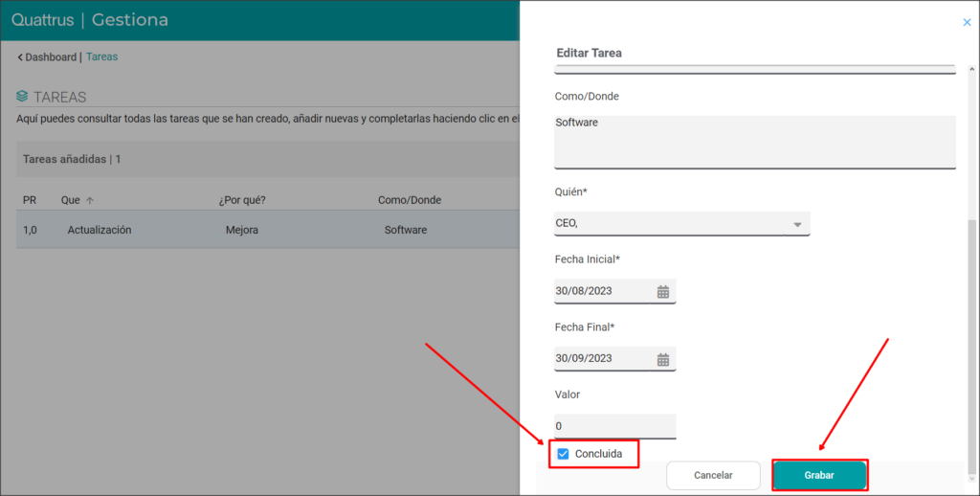Close the Editar Tarea panel with X
The height and width of the screenshot is (496, 980).
point(967,23)
